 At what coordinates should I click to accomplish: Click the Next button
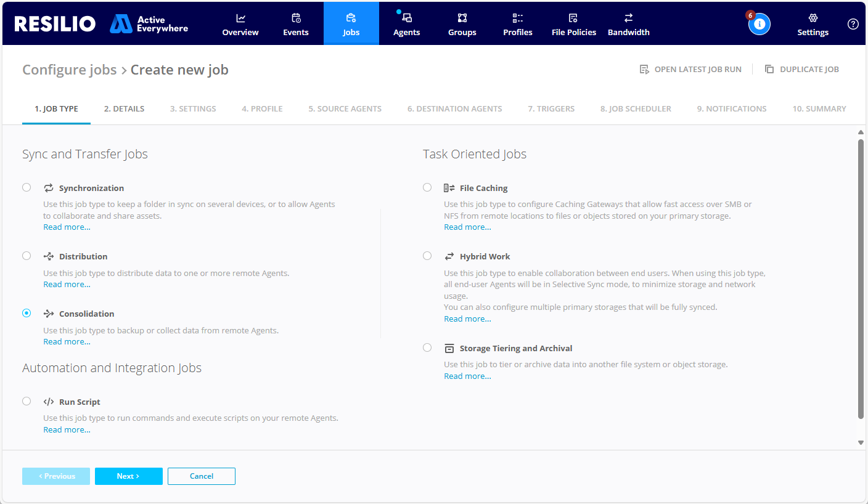pyautogui.click(x=128, y=476)
